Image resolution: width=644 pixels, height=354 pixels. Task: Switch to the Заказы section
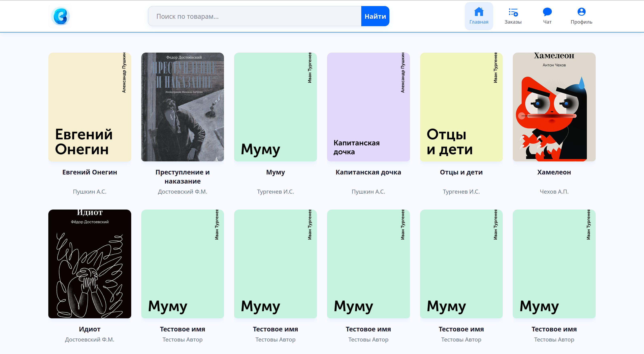pyautogui.click(x=513, y=16)
